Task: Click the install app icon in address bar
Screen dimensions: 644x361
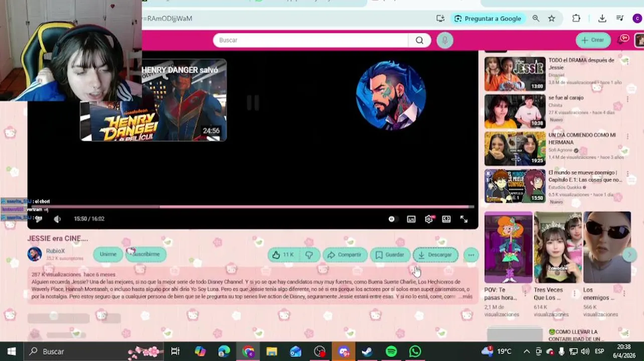Action: (440, 19)
